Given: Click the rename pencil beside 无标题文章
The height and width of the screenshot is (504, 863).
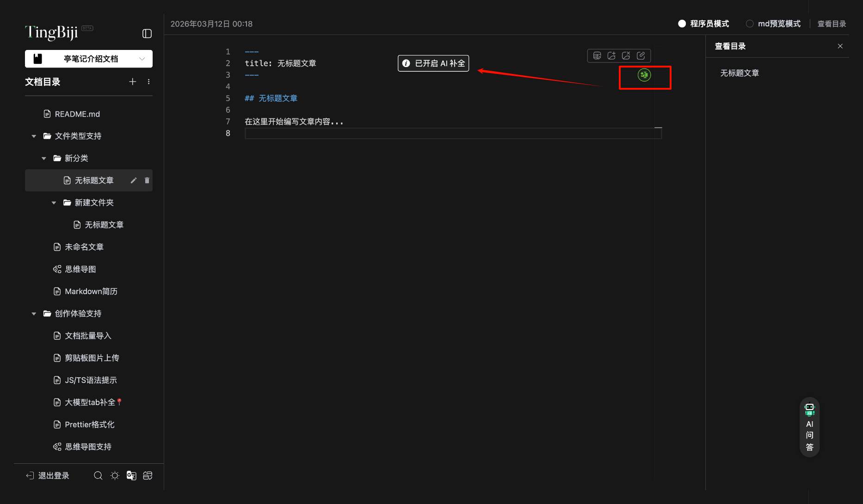Looking at the screenshot, I should (x=133, y=180).
